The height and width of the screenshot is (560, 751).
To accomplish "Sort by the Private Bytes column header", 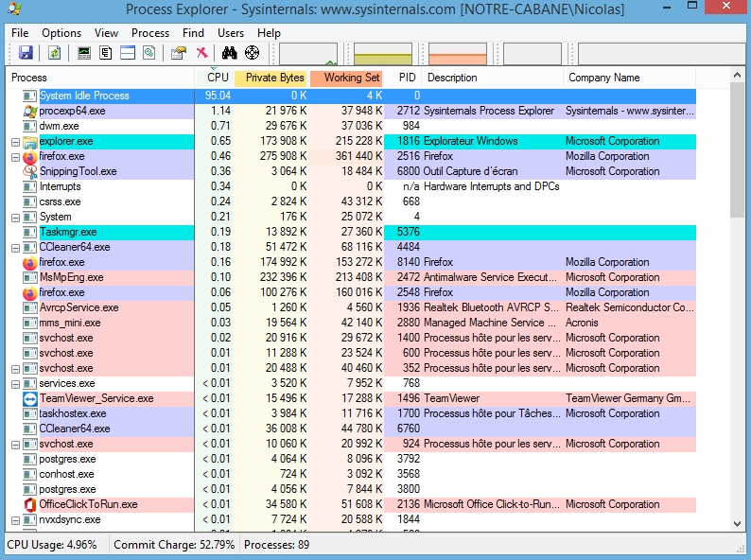I will 274,78.
